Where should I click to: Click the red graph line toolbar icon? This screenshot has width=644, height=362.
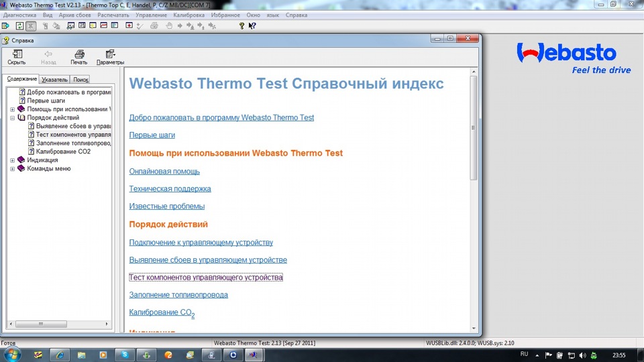click(x=103, y=25)
